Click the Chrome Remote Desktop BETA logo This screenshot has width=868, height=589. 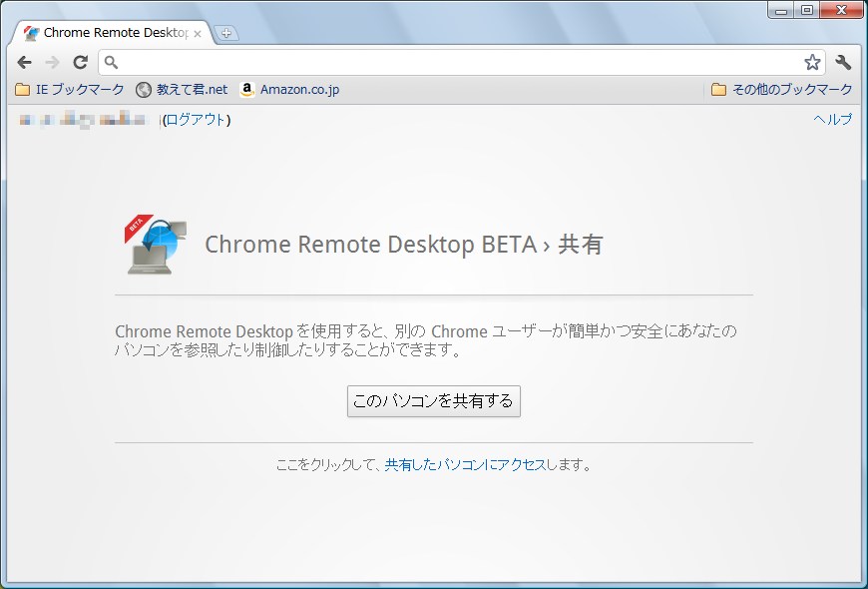(x=156, y=245)
